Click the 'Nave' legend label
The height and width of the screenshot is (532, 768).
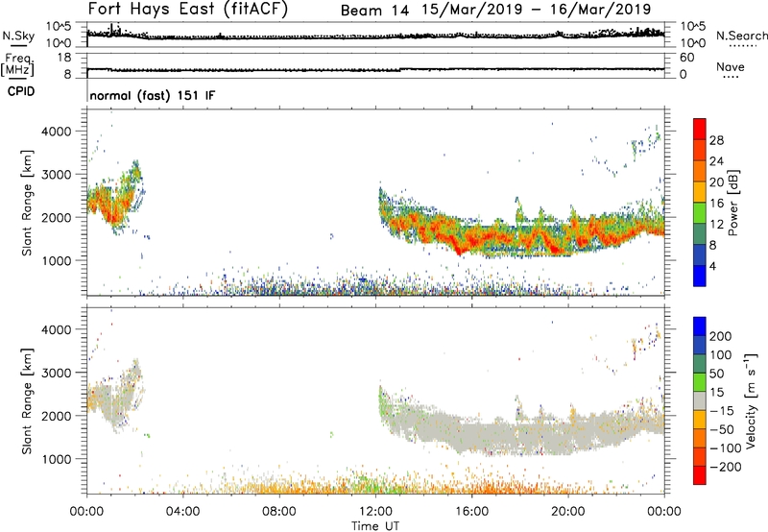[x=731, y=66]
